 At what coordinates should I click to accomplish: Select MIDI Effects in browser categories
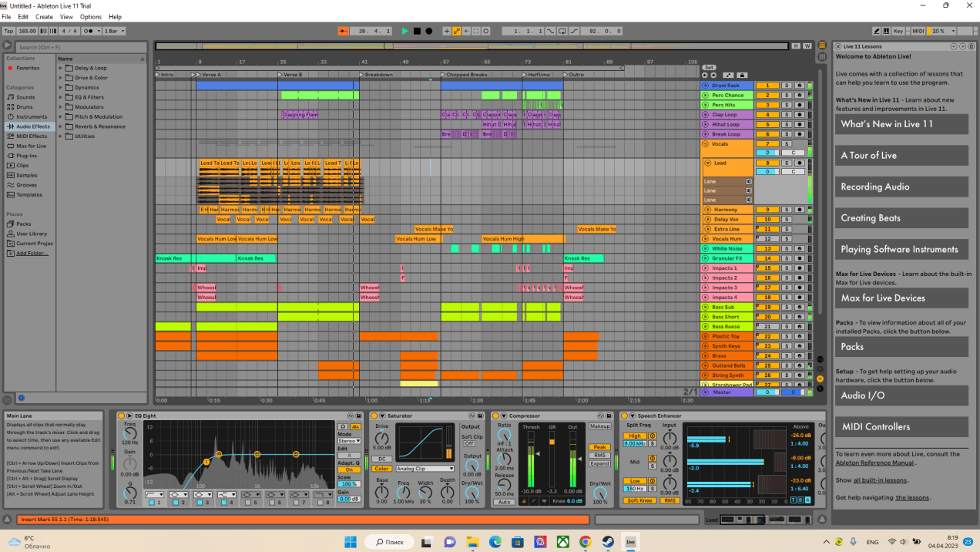[32, 136]
